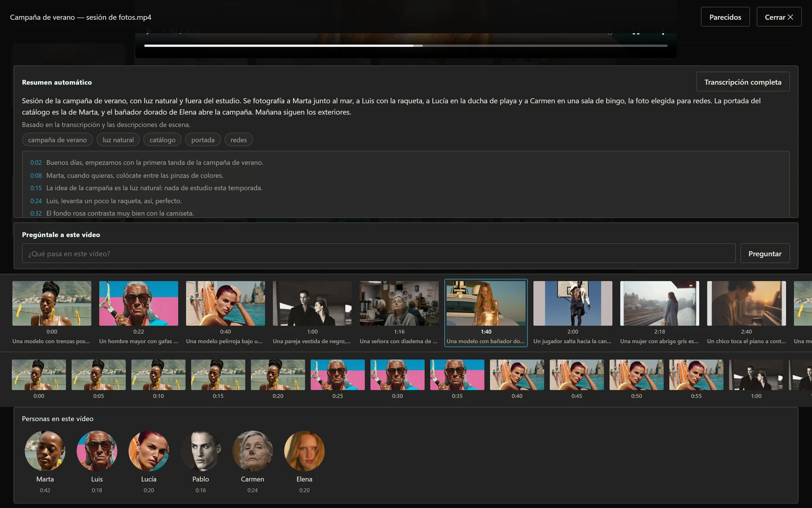Screen dimensions: 812x508
Task: Open scene 1:16 lady with headband
Action: [x=399, y=313]
